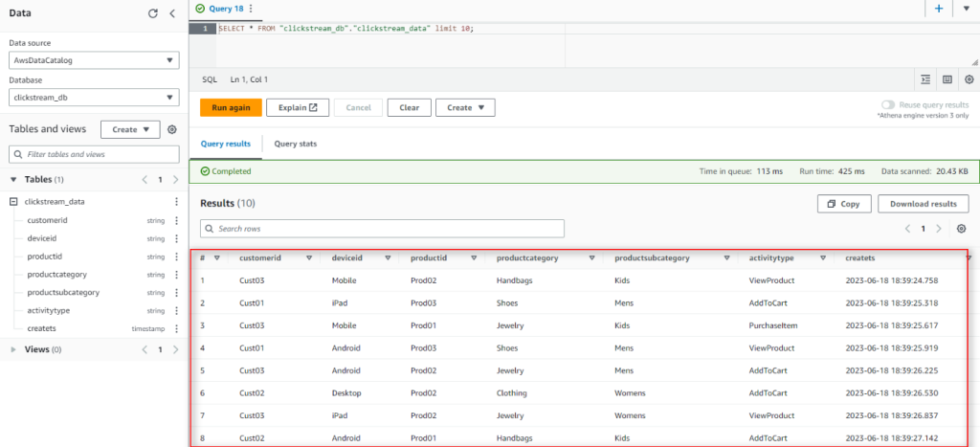Open the Create dropdown beside Clear
980x447 pixels.
(465, 108)
